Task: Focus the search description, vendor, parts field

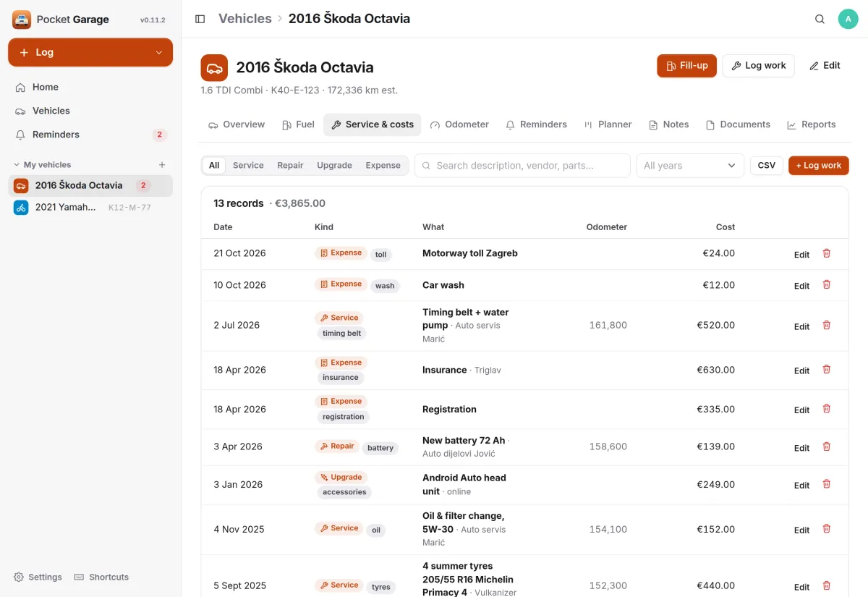Action: (522, 166)
